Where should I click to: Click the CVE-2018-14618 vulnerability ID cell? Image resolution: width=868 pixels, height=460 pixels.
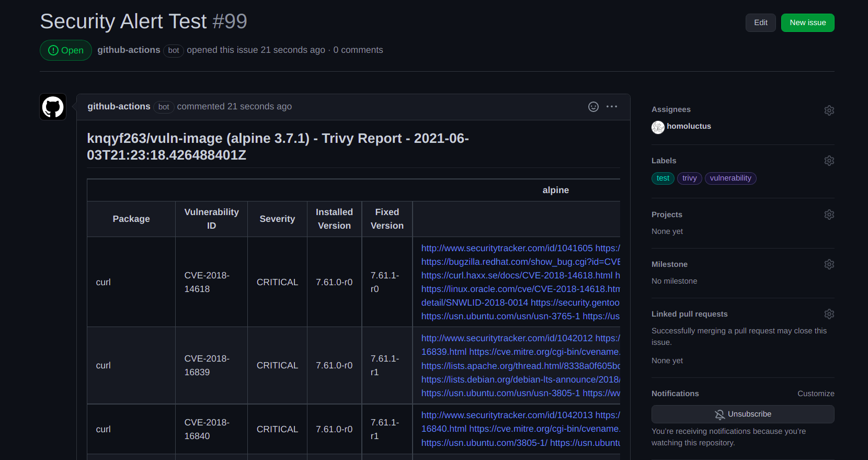tap(211, 282)
